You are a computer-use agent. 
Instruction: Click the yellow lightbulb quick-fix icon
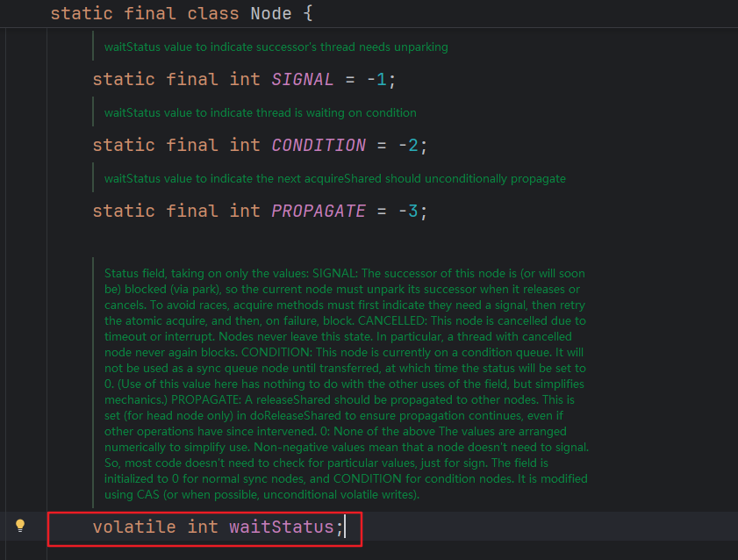point(20,526)
